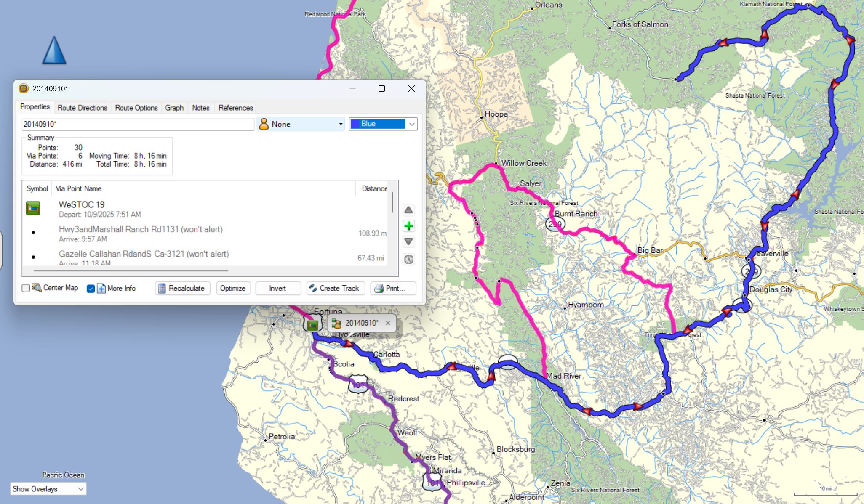Click the move via point down arrow

408,242
